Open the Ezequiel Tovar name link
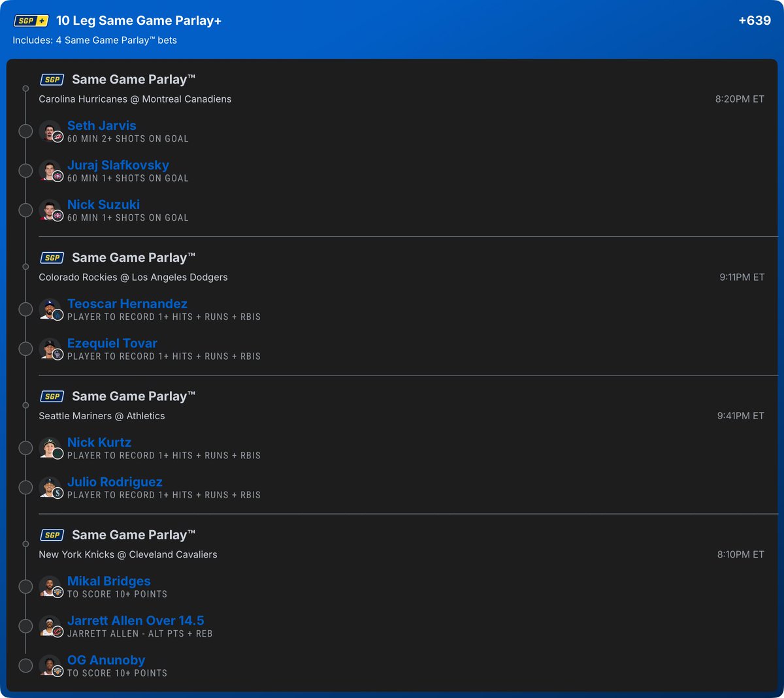This screenshot has height=698, width=784. [112, 343]
